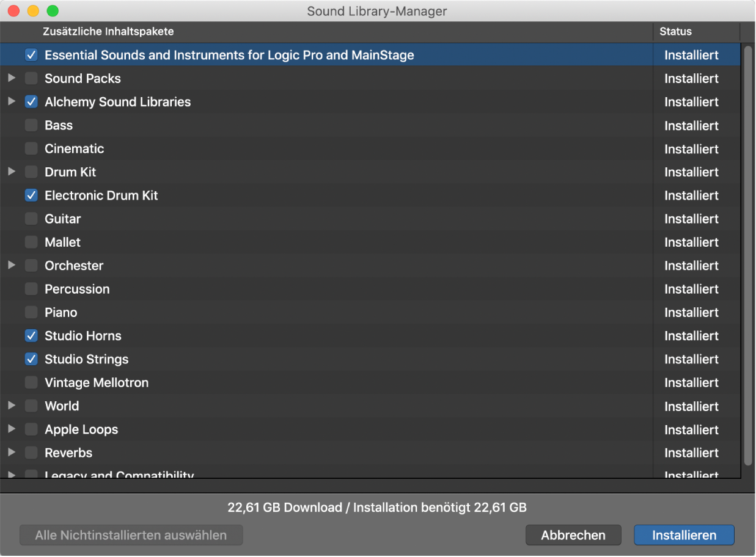
Task: Expand the Sound Packs disclosure triangle
Action: [11, 78]
